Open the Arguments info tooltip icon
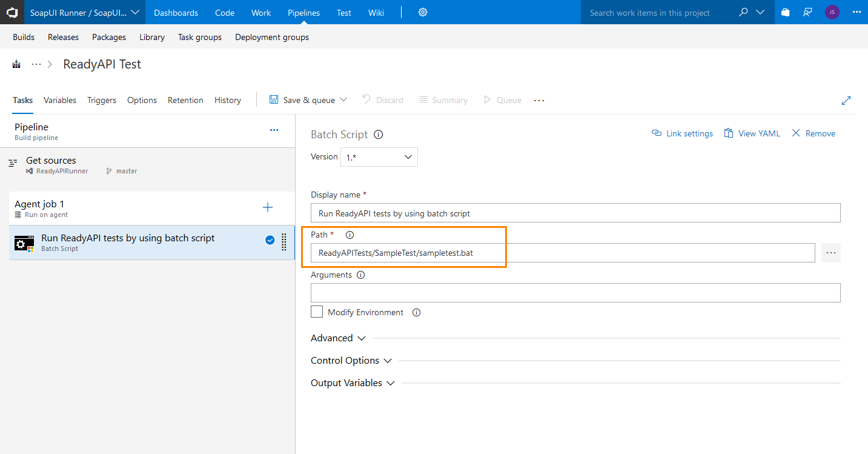 click(x=360, y=275)
